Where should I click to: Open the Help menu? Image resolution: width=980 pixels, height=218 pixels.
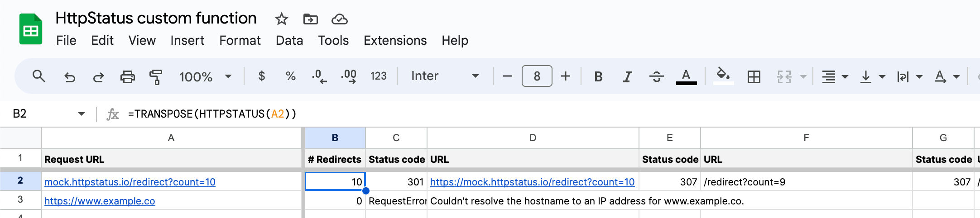point(455,40)
